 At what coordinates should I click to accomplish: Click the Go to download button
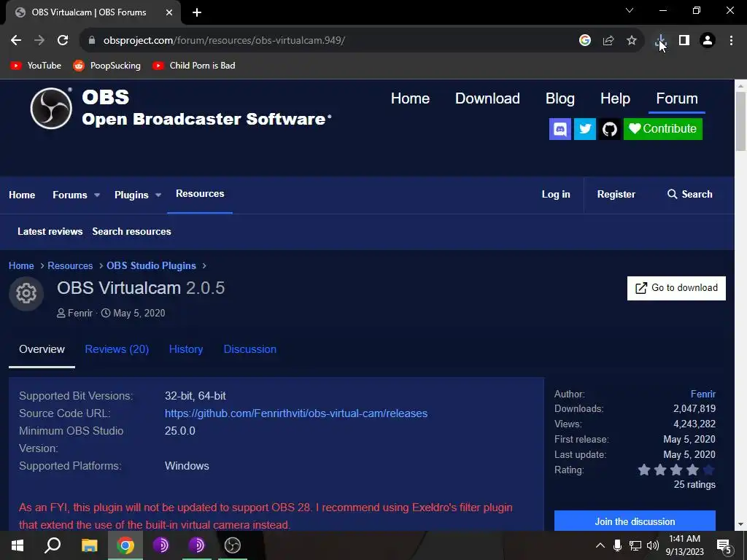click(x=676, y=288)
